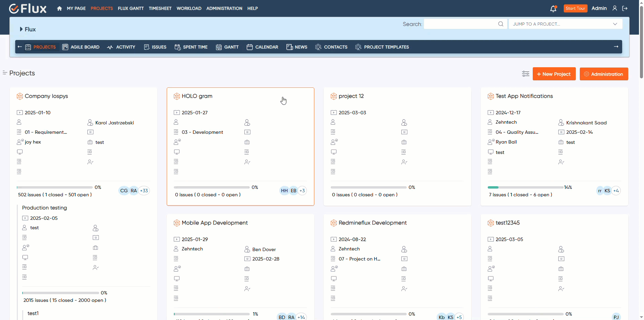Switch to Contacts tab
The image size is (644, 320).
[x=331, y=47]
